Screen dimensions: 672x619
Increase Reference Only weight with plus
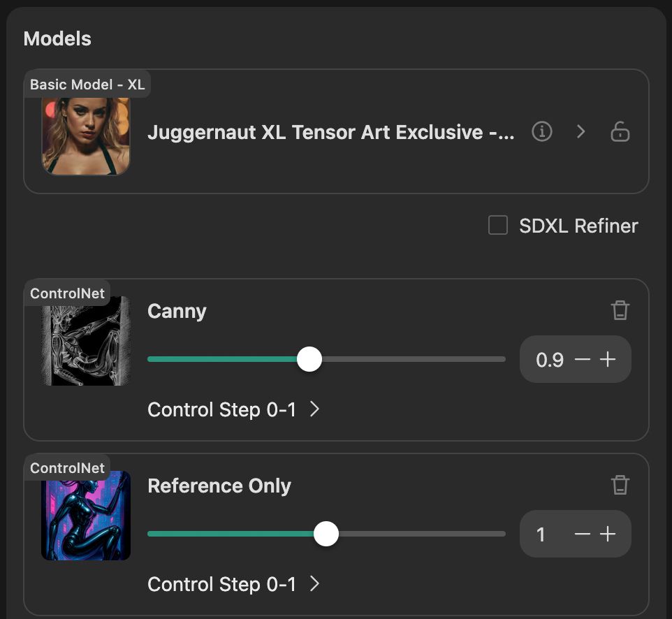[608, 534]
